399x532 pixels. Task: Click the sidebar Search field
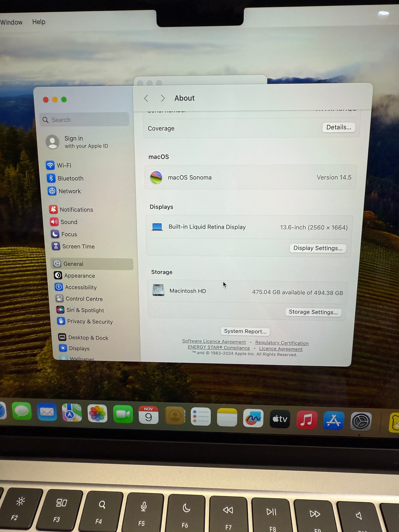[x=84, y=120]
